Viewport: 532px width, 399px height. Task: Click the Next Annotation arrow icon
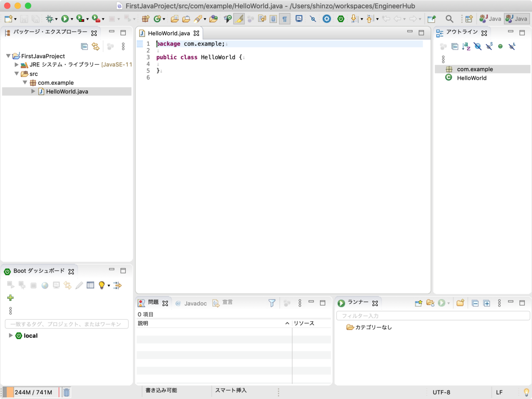[354, 19]
